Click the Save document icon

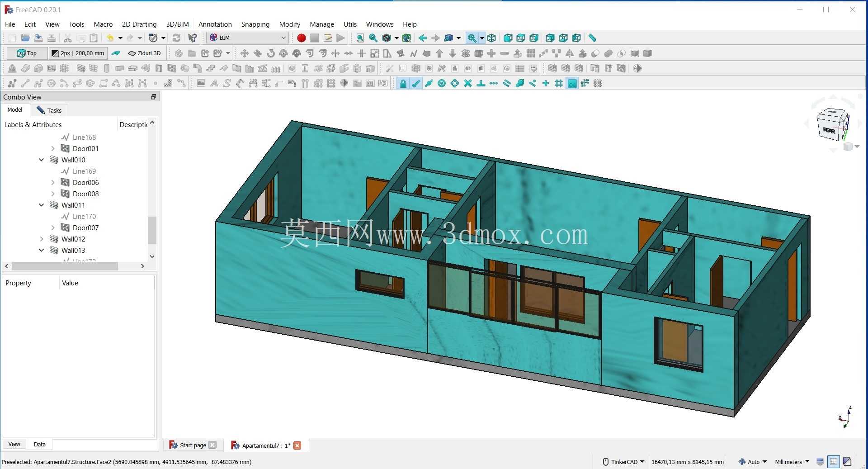[38, 38]
